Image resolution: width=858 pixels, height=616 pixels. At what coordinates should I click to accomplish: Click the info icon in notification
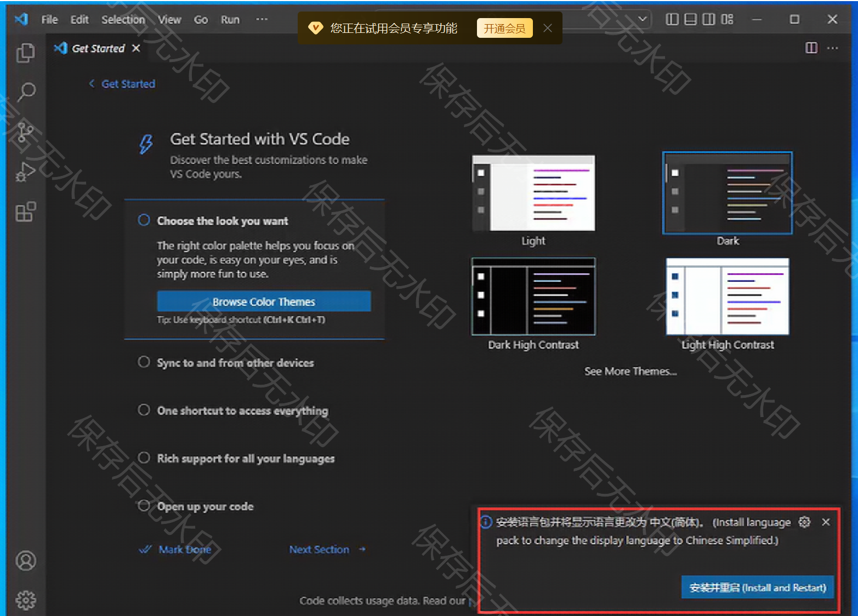pyautogui.click(x=486, y=522)
